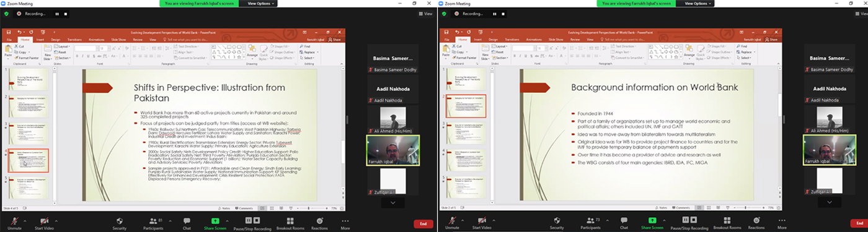Click Comments in shared status bar, right window
The height and width of the screenshot is (232, 868).
pyautogui.click(x=680, y=208)
